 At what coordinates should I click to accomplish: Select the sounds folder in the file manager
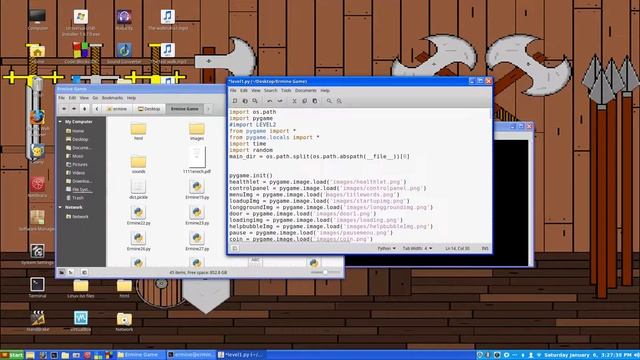(x=138, y=164)
